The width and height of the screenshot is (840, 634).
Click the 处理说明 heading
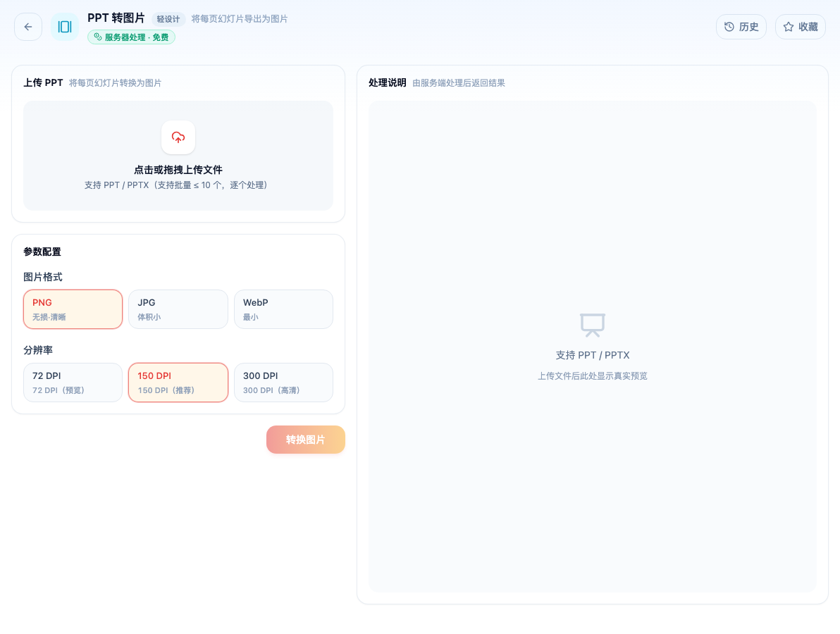(388, 82)
